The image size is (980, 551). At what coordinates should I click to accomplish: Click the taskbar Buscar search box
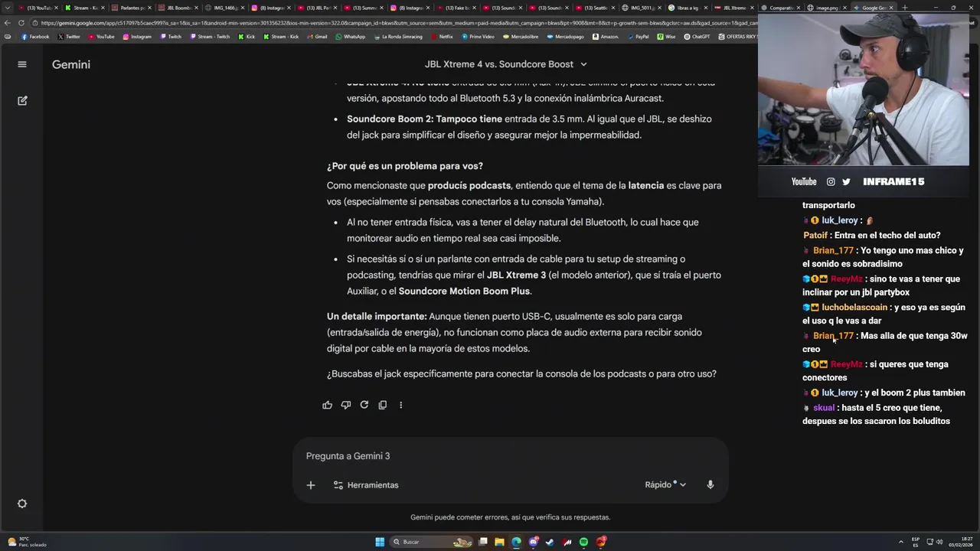[x=431, y=542]
